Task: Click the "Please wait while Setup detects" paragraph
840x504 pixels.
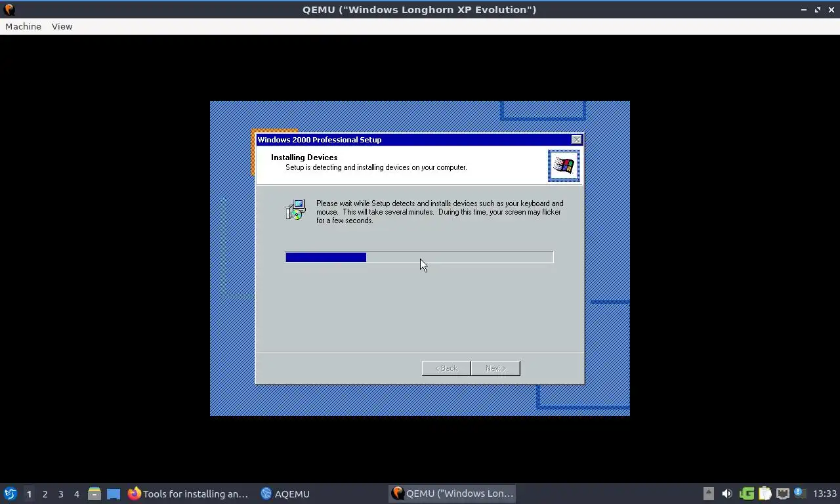Action: (x=440, y=212)
